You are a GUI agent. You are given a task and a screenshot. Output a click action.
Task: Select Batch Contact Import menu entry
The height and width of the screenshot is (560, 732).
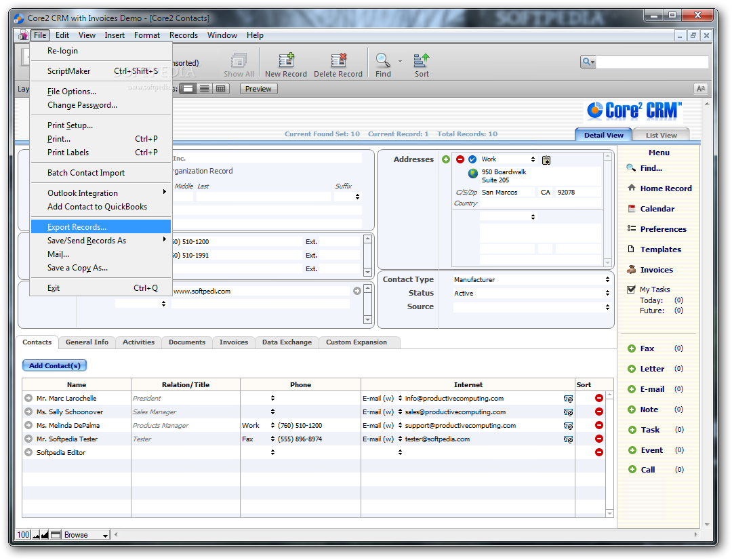coord(101,173)
